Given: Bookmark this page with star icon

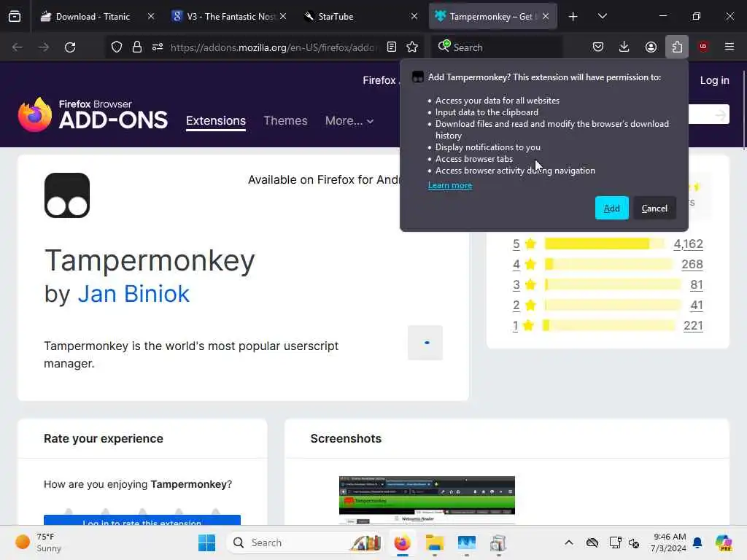Looking at the screenshot, I should [412, 47].
